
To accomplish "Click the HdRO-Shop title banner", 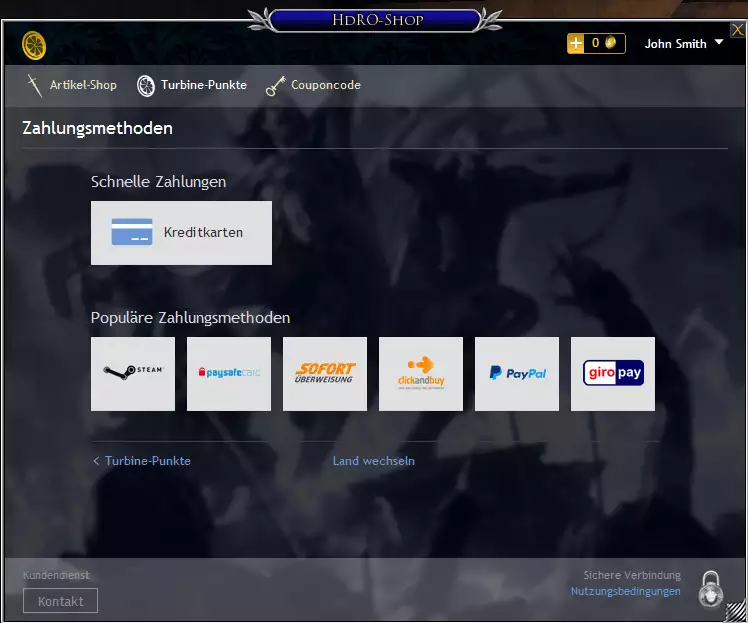I will pos(375,20).
